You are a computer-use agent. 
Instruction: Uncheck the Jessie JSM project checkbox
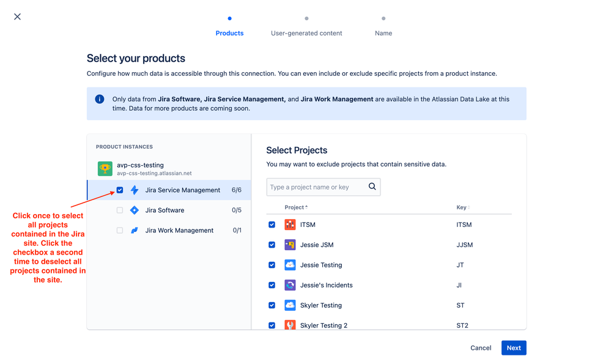pos(272,245)
